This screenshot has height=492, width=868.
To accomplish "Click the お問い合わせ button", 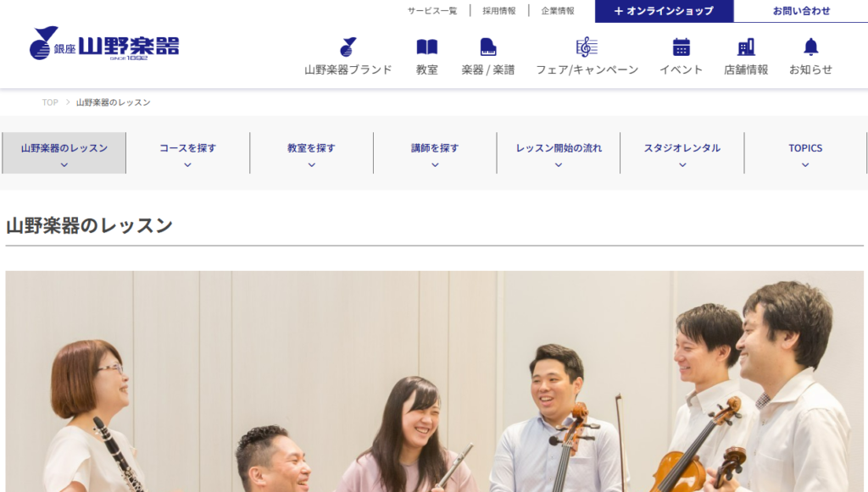I will coord(801,11).
